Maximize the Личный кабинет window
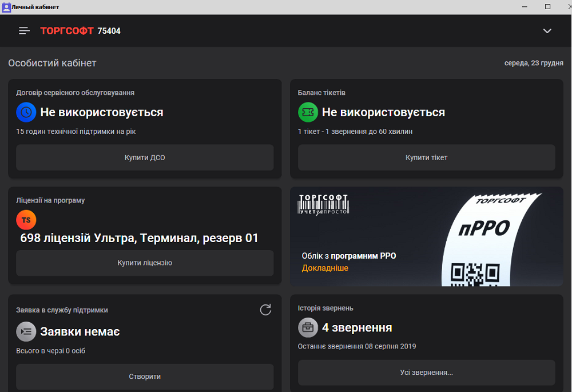The image size is (572, 392). tap(547, 7)
